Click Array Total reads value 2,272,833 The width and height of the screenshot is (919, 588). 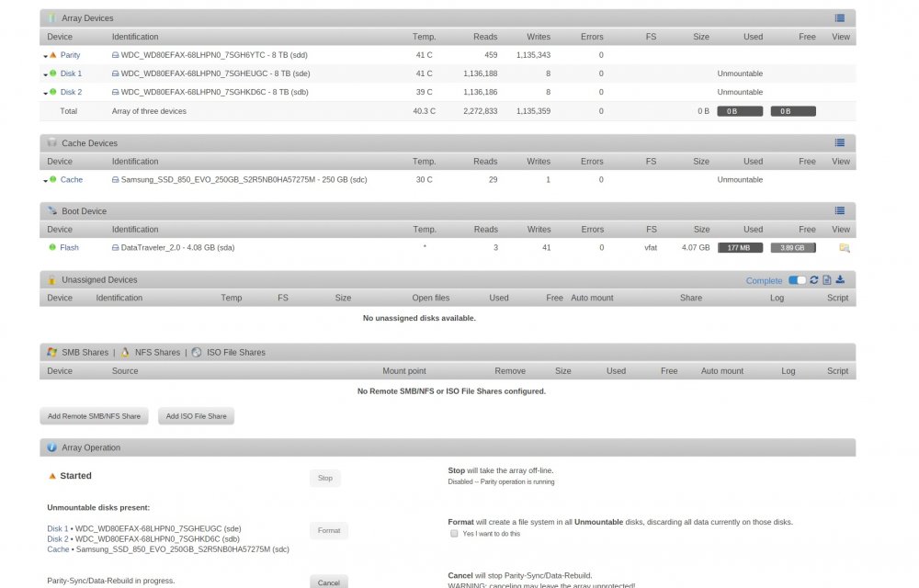(x=480, y=111)
